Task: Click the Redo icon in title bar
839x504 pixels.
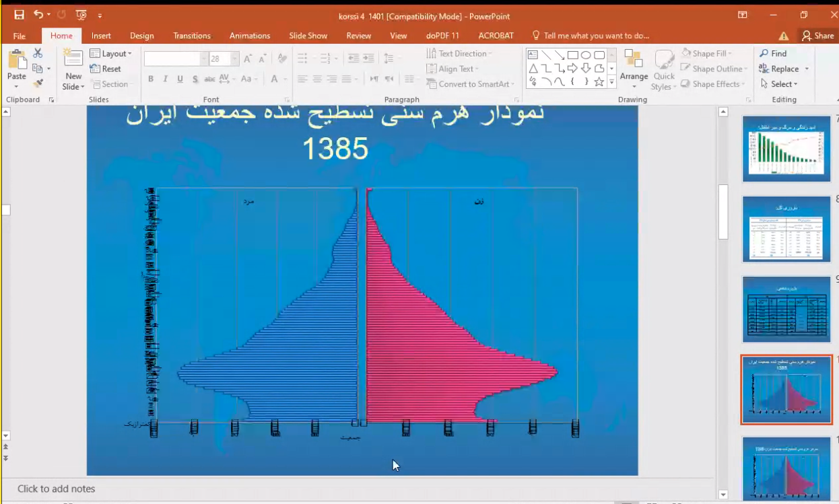Action: 61,15
